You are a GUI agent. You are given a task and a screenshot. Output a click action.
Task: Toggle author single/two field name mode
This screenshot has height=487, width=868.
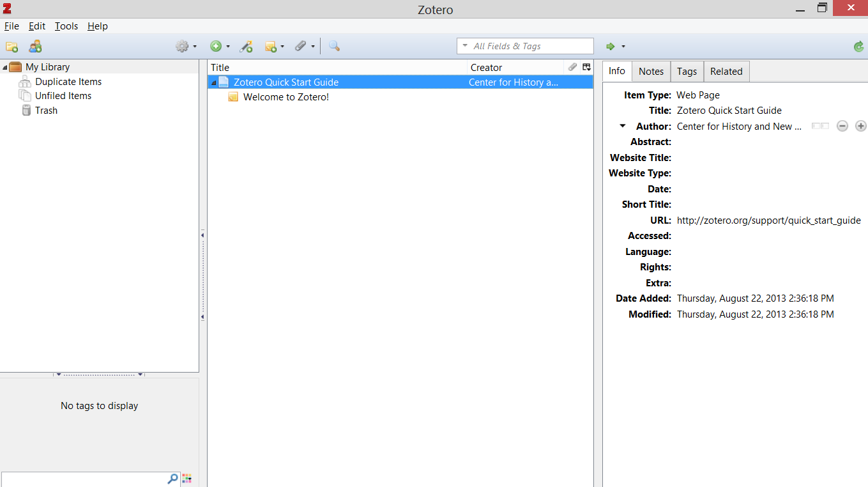click(x=820, y=127)
